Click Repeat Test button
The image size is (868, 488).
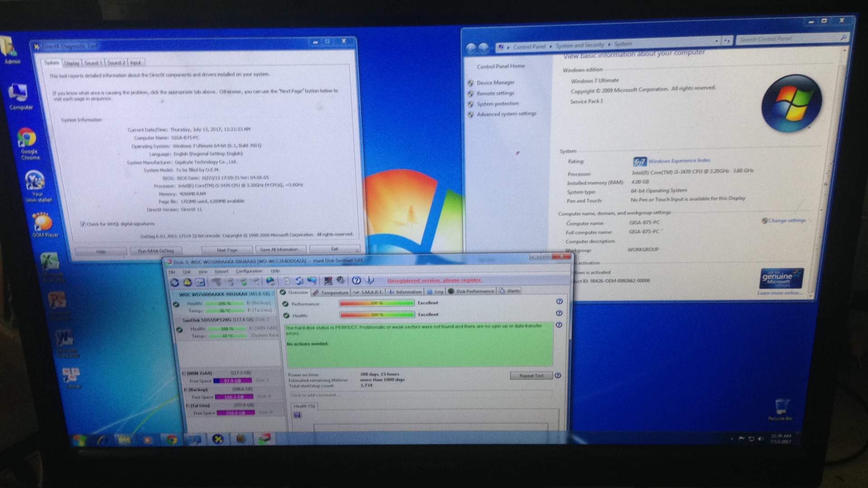coord(531,375)
